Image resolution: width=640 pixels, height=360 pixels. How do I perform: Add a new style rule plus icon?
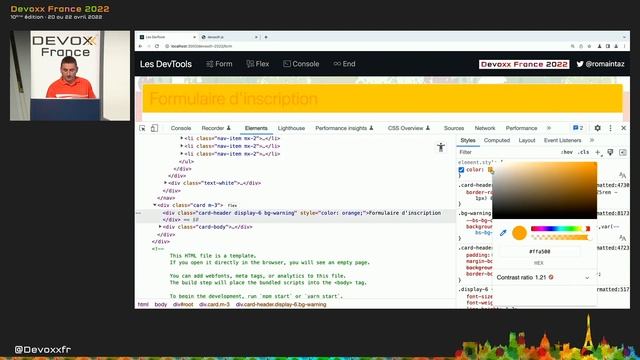598,152
